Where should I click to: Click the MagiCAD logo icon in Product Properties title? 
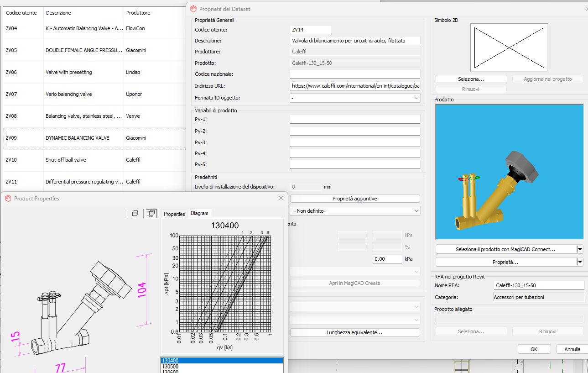pos(8,199)
